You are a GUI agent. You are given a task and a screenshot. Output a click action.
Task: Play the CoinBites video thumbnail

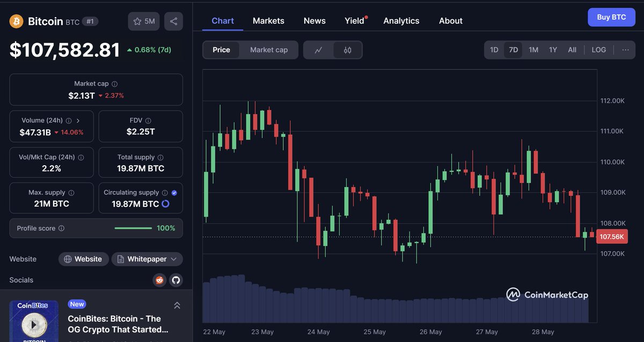pos(33,324)
